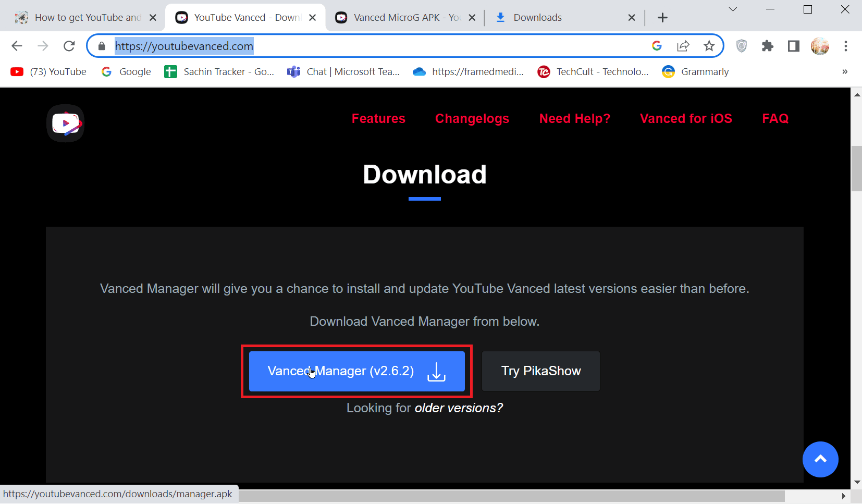Open the Chat | Microsoft Teams bookmark
Image resolution: width=862 pixels, height=504 pixels.
[343, 71]
